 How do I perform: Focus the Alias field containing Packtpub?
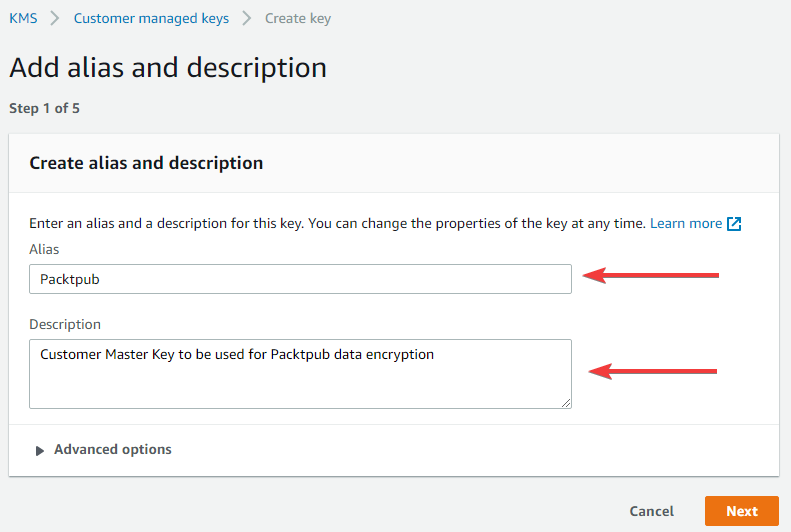pyautogui.click(x=300, y=279)
